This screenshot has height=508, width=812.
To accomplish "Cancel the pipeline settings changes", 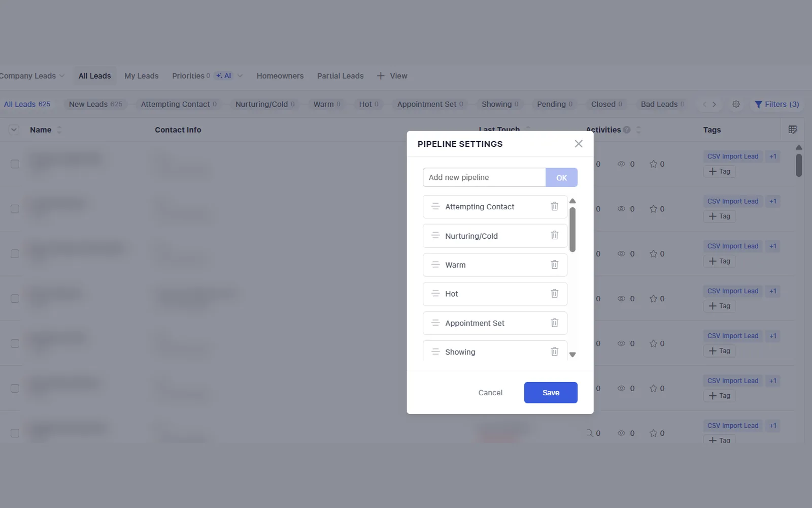I will tap(490, 393).
